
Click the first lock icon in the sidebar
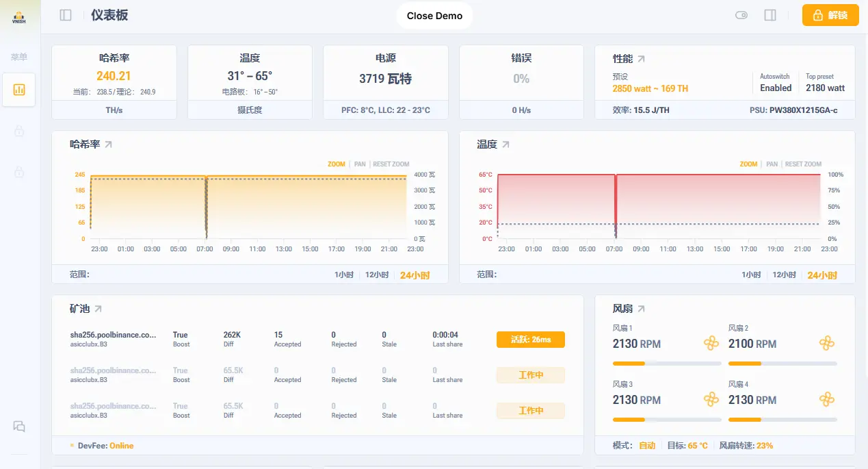tap(18, 130)
